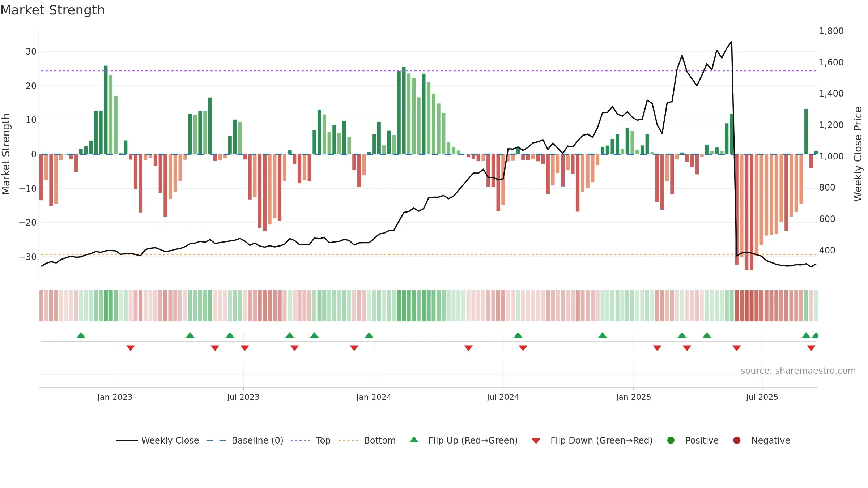Viewport: 868px width, 488px height.
Task: Click the Weekly Close Price axis title
Action: 858,154
